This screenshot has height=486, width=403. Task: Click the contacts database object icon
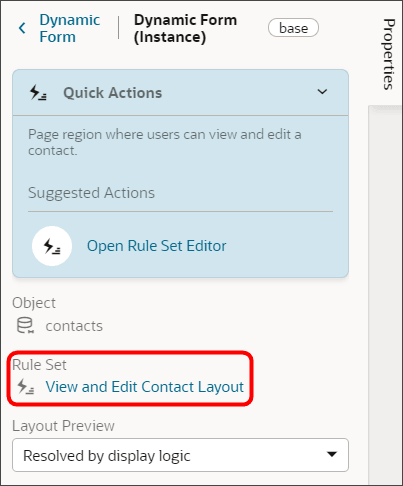point(25,325)
